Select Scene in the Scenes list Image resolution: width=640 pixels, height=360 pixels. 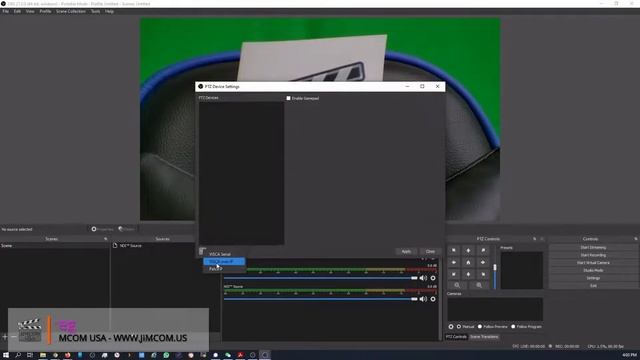click(54, 246)
